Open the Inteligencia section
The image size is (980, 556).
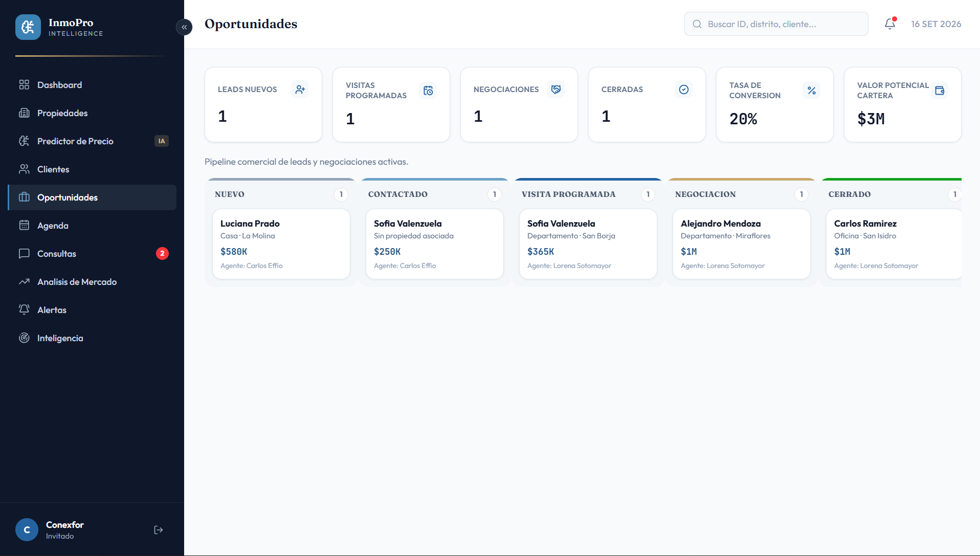click(92, 338)
